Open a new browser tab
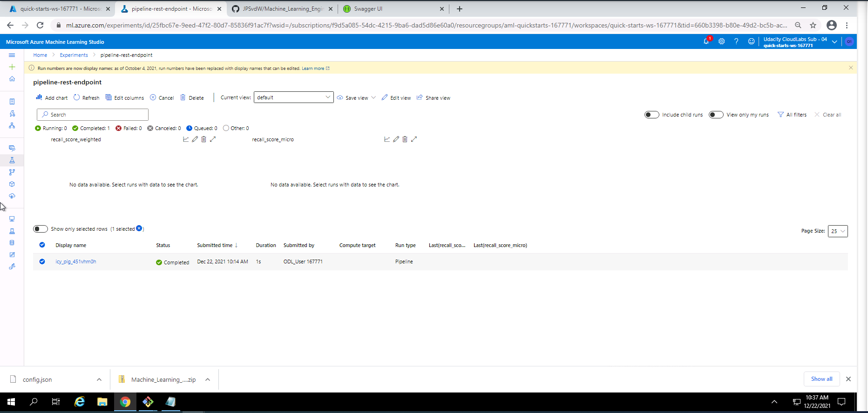This screenshot has width=868, height=413. point(460,9)
